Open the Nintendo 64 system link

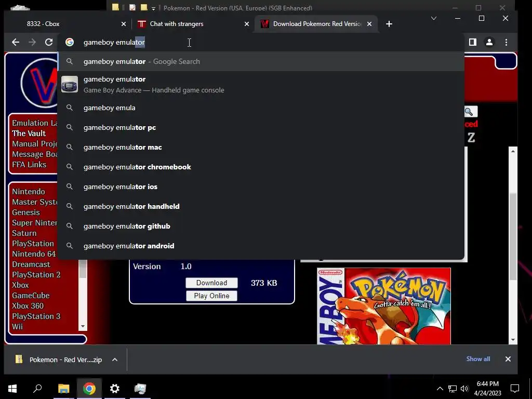[34, 254]
